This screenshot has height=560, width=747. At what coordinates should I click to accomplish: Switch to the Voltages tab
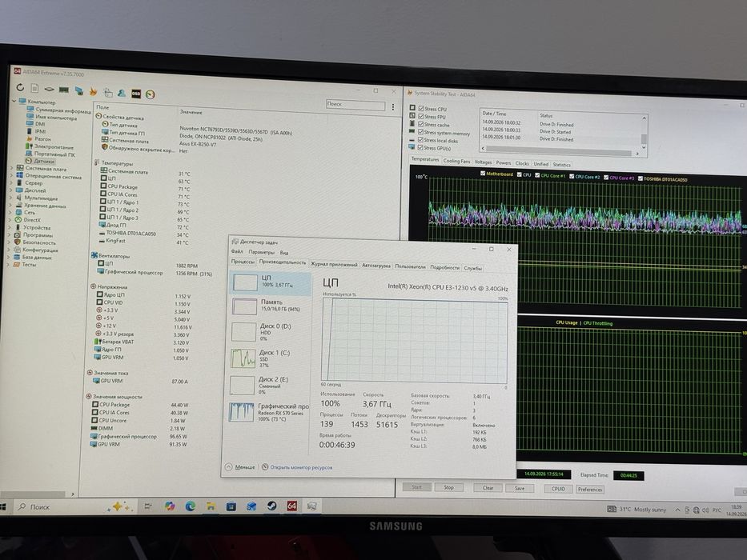click(x=483, y=162)
